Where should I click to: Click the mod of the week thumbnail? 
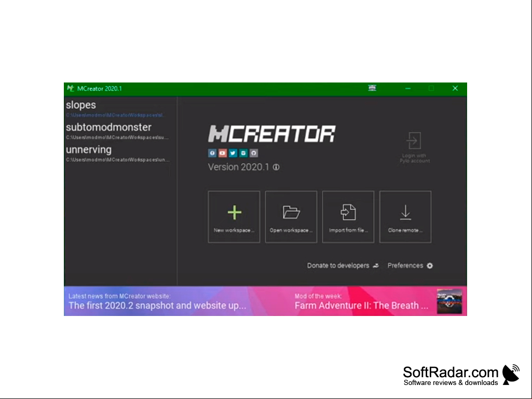(449, 301)
